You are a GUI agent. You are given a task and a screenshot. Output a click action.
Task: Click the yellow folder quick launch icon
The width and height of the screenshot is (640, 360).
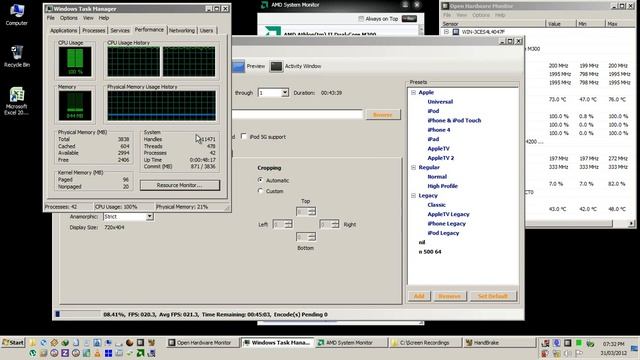coord(32,342)
